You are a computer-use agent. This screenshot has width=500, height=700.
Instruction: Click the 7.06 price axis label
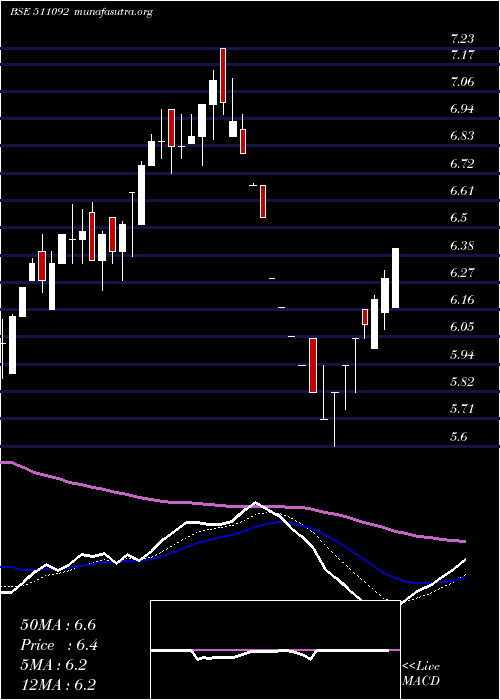click(x=462, y=82)
